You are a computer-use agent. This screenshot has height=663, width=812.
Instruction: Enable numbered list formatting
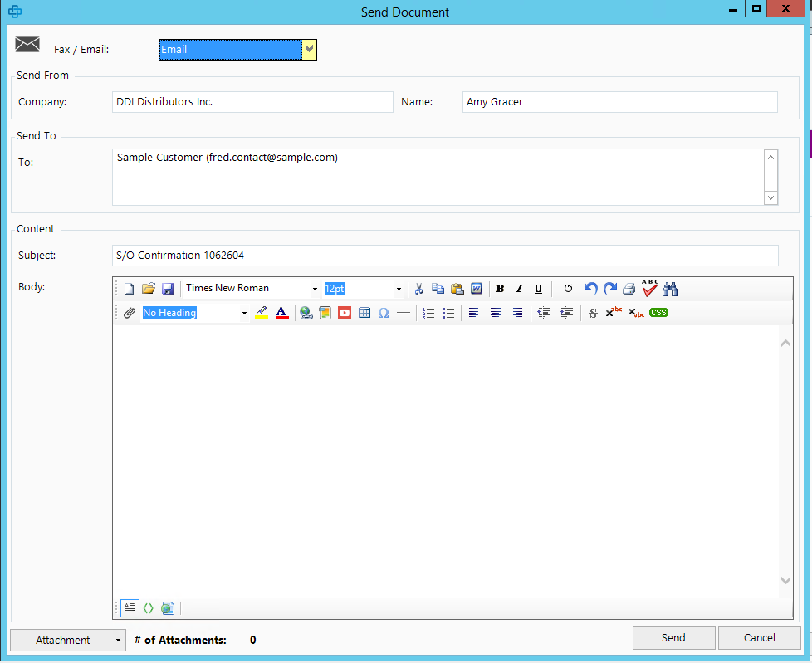pos(428,313)
